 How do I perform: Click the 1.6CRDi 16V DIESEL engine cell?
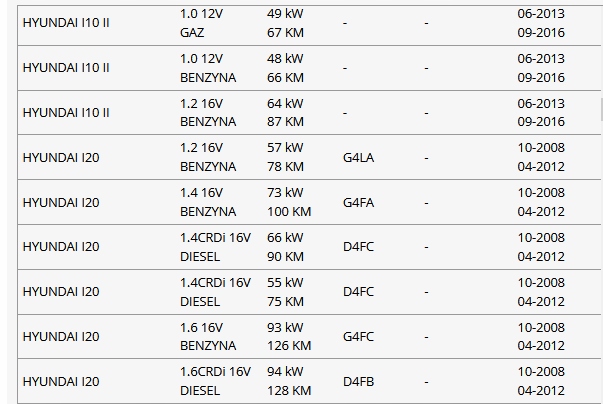point(215,382)
